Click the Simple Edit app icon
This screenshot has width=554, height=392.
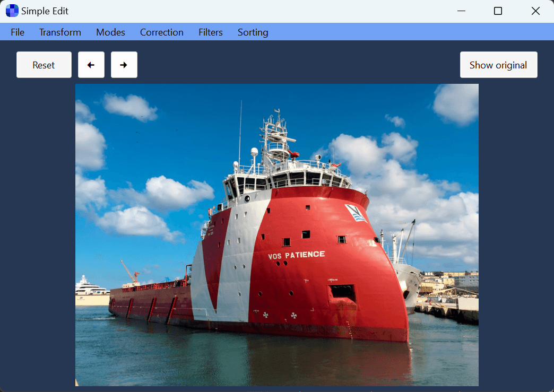point(12,11)
